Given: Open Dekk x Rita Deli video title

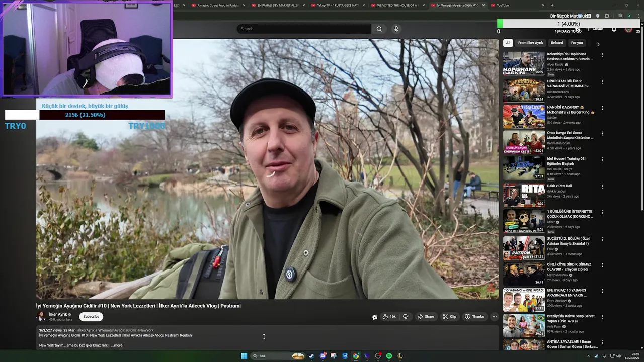Looking at the screenshot, I should [559, 186].
